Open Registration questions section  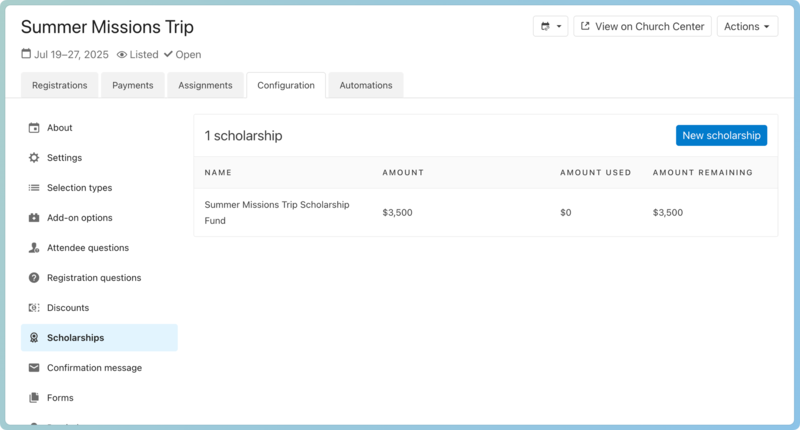(99, 277)
